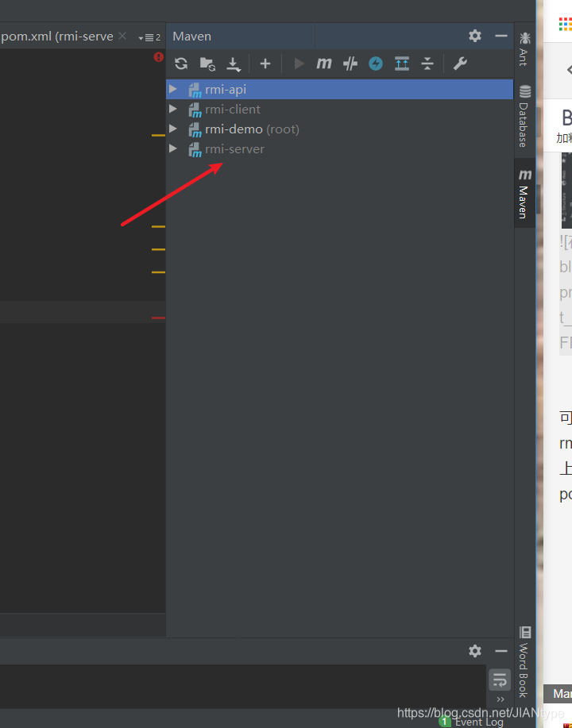
Task: Expand the rmi-api module
Action: tap(173, 89)
